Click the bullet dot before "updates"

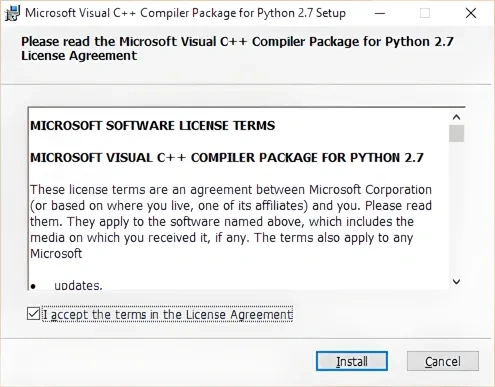[x=33, y=286]
